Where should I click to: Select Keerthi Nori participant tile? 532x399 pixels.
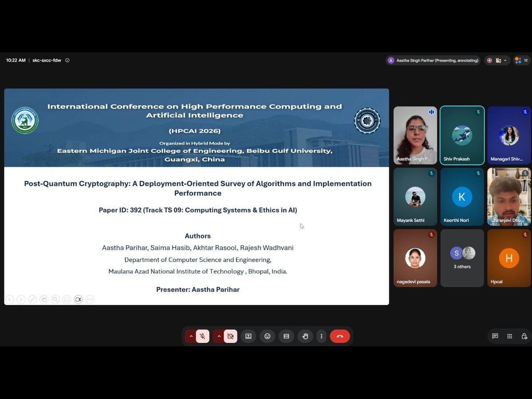pyautogui.click(x=462, y=196)
